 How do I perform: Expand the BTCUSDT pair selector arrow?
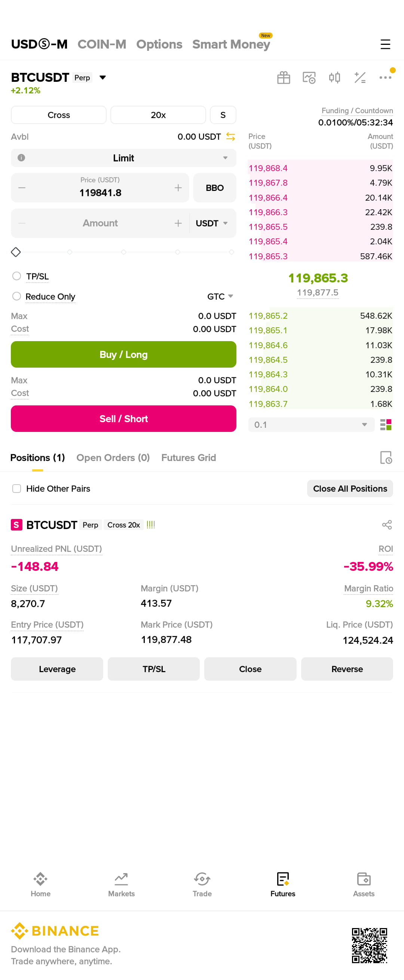click(102, 78)
